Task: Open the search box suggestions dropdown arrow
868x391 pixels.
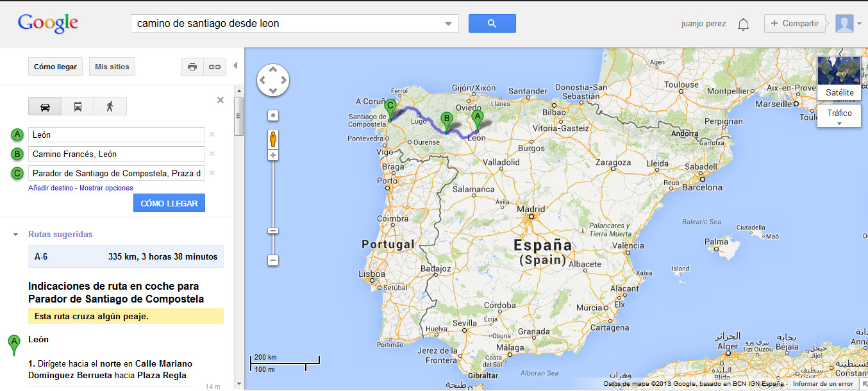Action: [x=449, y=24]
